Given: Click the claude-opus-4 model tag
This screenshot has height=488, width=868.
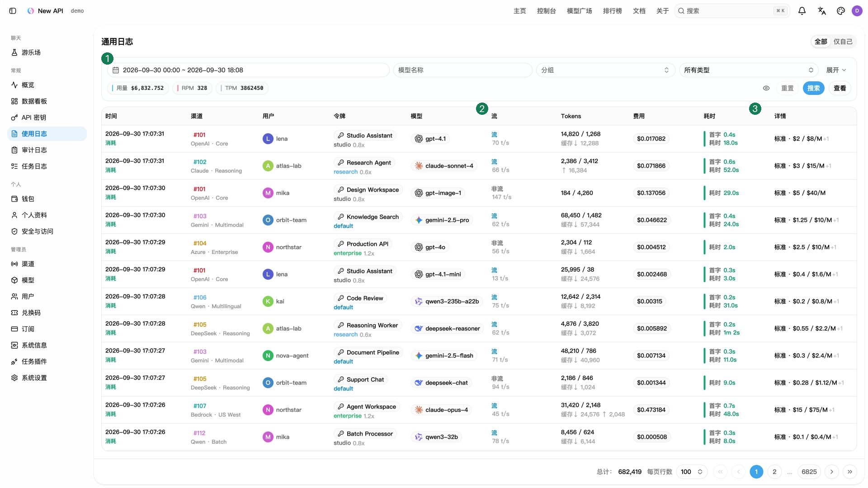Looking at the screenshot, I should (442, 410).
